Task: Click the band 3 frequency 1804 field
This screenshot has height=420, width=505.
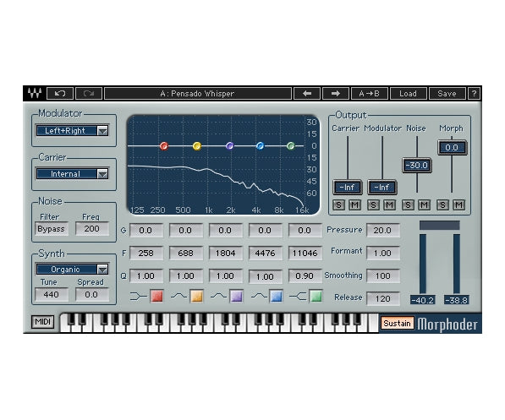Action: 226,253
